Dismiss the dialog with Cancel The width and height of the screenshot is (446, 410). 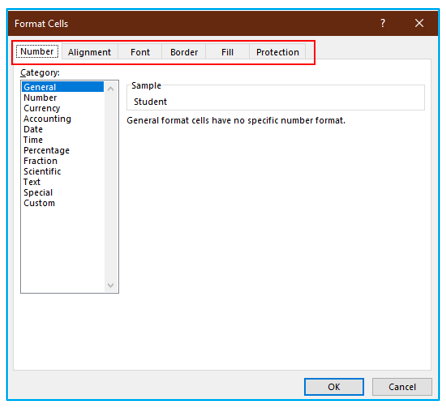click(x=402, y=387)
